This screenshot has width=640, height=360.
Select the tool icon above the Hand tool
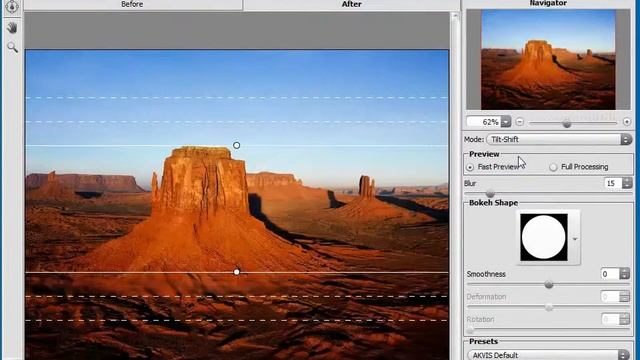coord(12,7)
